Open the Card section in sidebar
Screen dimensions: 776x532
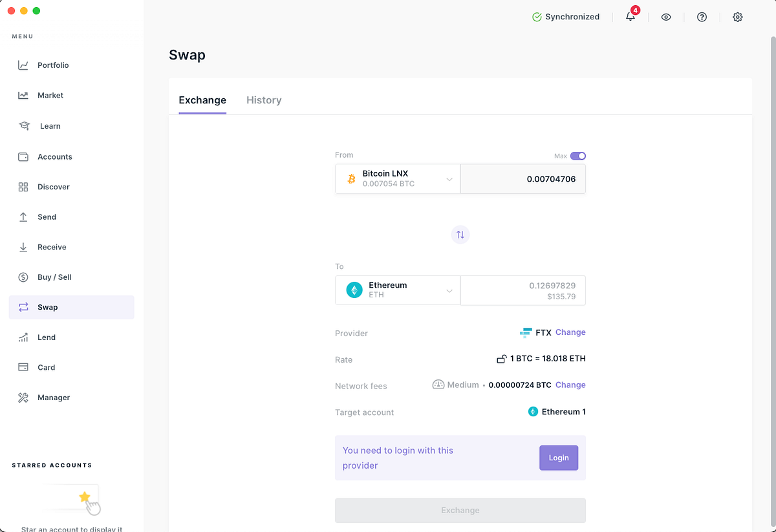pos(46,367)
